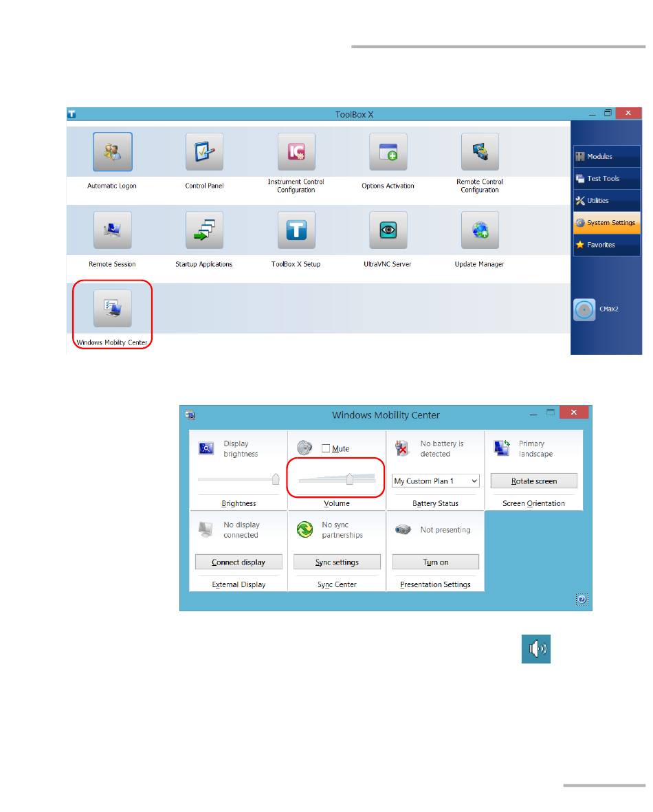Open the Favorites tab

[x=606, y=245]
